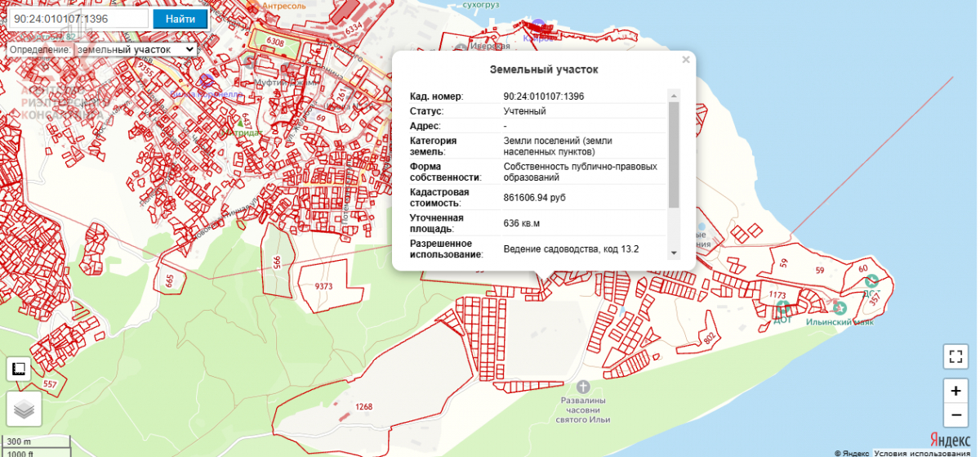This screenshot has width=980, height=457.
Task: Click the Ильинский маяк star marker
Action: click(840, 308)
